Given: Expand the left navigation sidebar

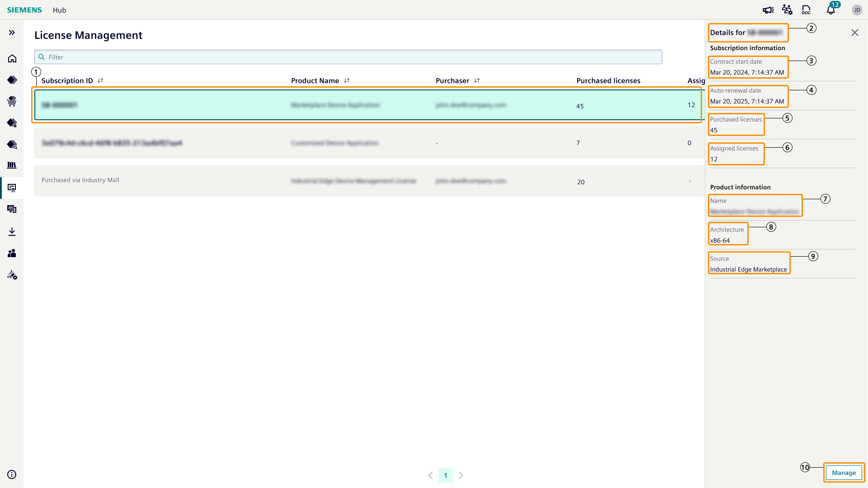Looking at the screenshot, I should coord(12,33).
